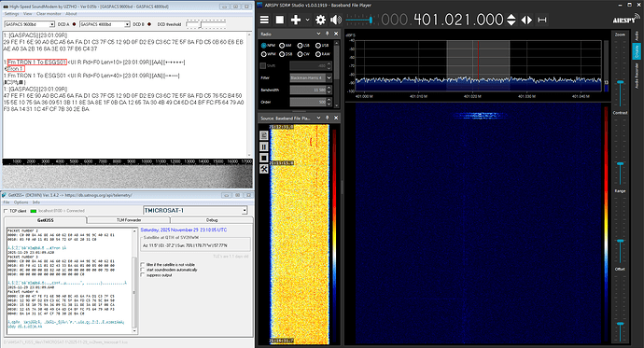The width and height of the screenshot is (644, 348).
Task: Close the Source Baseband File panel
Action: [x=336, y=118]
